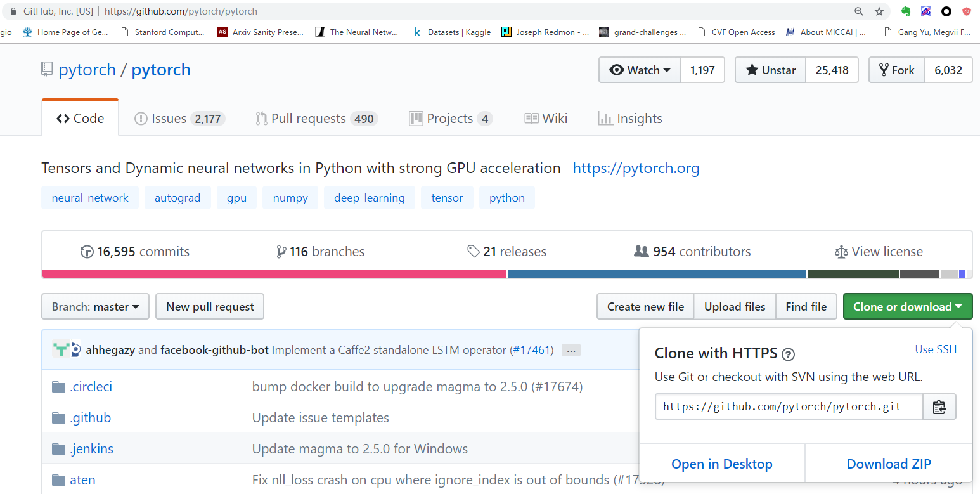Click Upload files button

coord(735,307)
